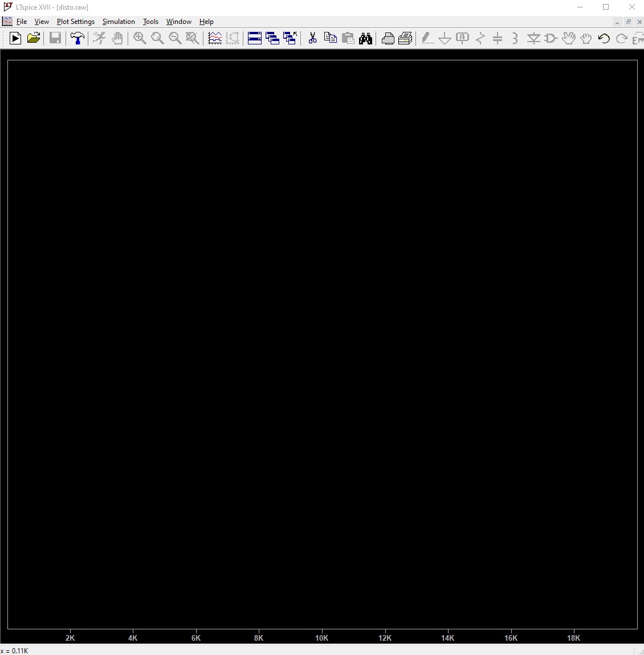Open the Window menu
The height and width of the screenshot is (655, 644).
pyautogui.click(x=179, y=21)
